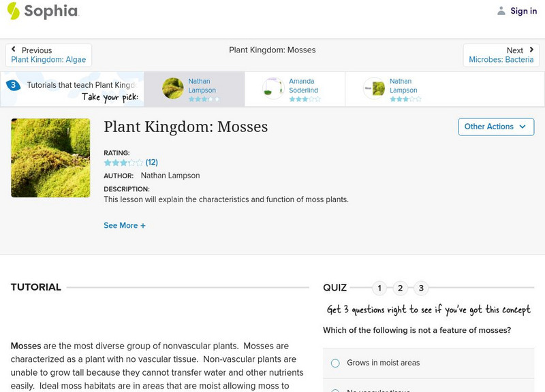Viewport: 545px width, 392px height.
Task: Expand description with See More
Action: 125,225
